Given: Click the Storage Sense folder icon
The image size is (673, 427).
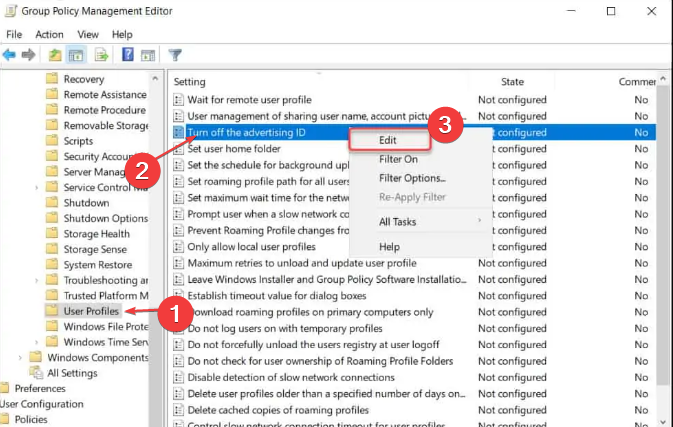Looking at the screenshot, I should coord(52,248).
